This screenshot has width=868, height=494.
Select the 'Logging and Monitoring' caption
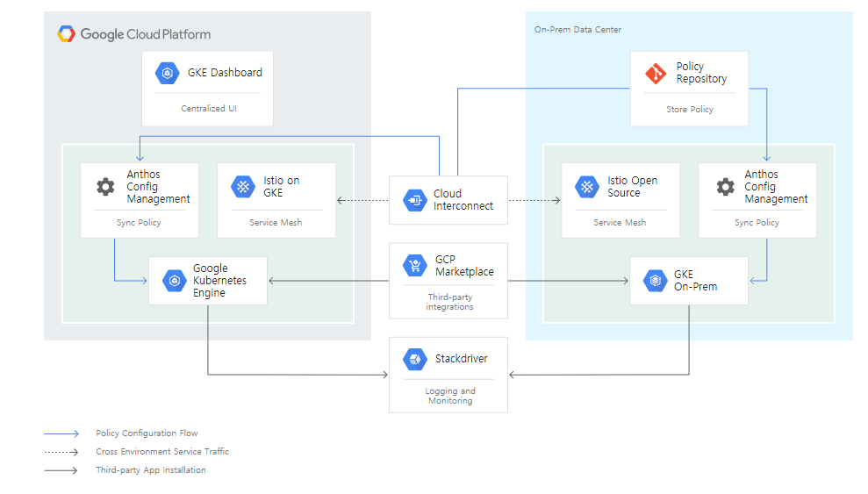(x=450, y=396)
